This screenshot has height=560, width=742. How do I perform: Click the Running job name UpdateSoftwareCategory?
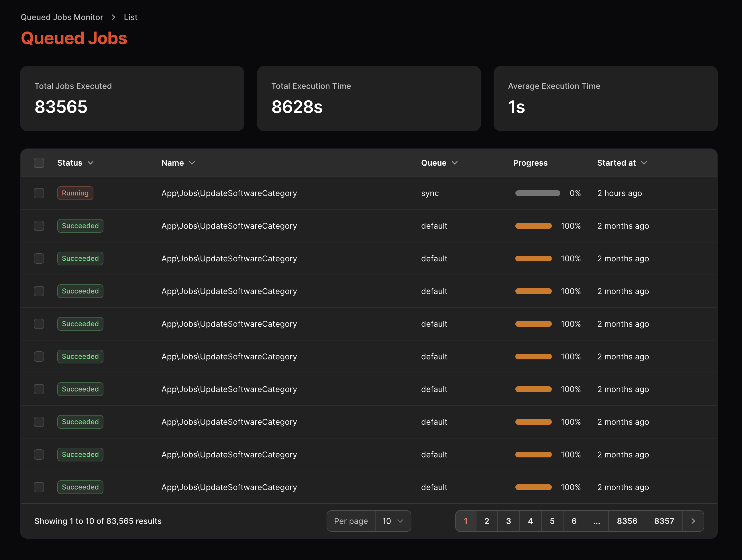pos(229,193)
